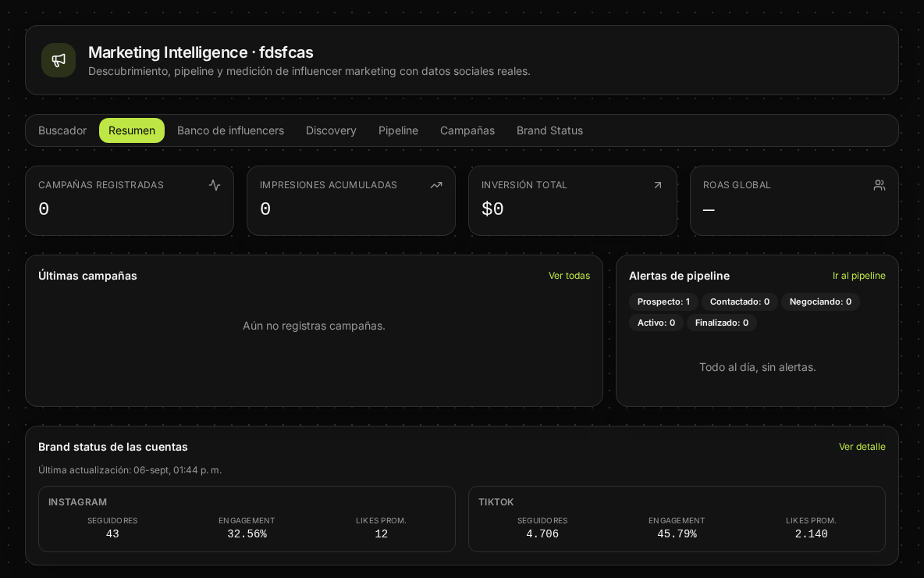
Task: Click the Activo: 0 chip
Action: tap(656, 323)
